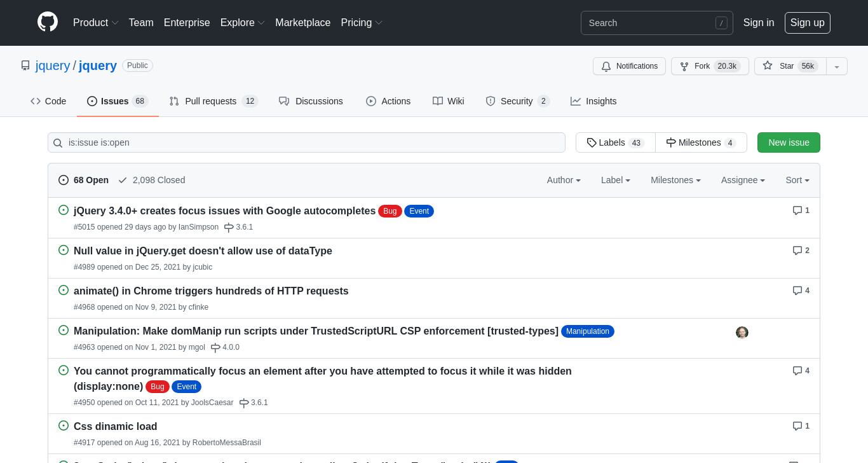Image resolution: width=868 pixels, height=463 pixels.
Task: Open issue about Google autocompletes focus
Action: tap(224, 211)
